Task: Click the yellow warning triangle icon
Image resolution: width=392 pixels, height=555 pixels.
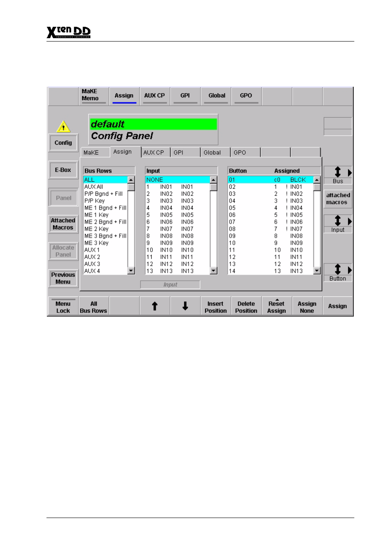Action: coord(63,127)
